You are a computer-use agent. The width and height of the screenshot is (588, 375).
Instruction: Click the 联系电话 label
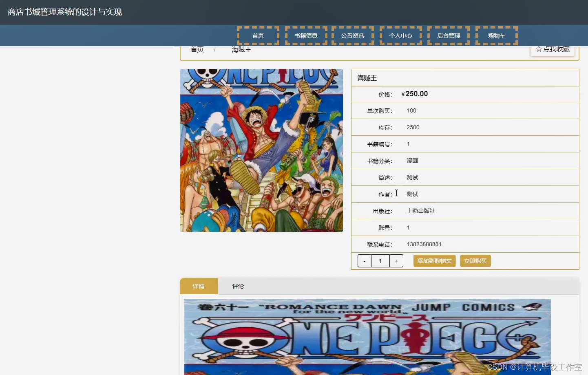(380, 245)
